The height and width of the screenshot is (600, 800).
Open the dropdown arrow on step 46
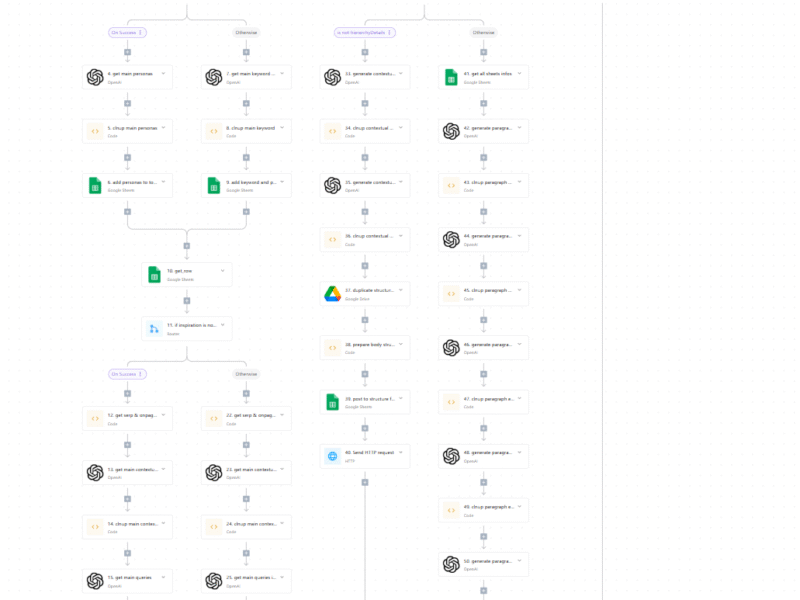coord(519,344)
